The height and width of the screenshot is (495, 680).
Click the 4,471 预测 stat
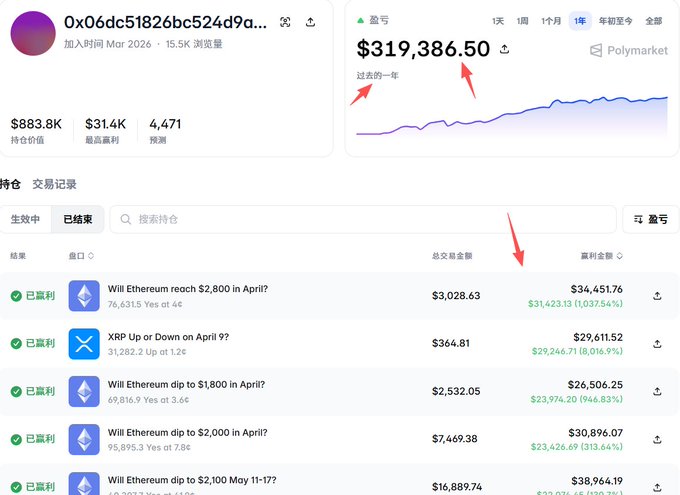[165, 131]
